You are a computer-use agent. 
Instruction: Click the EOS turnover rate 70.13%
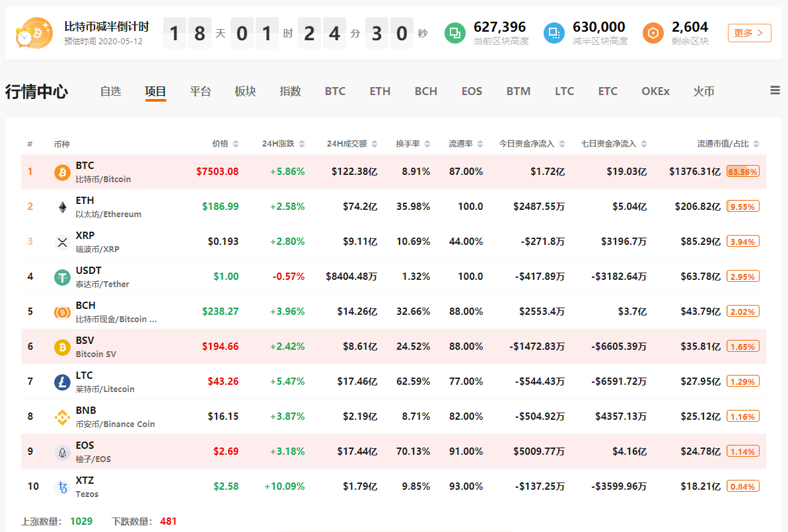pos(413,451)
